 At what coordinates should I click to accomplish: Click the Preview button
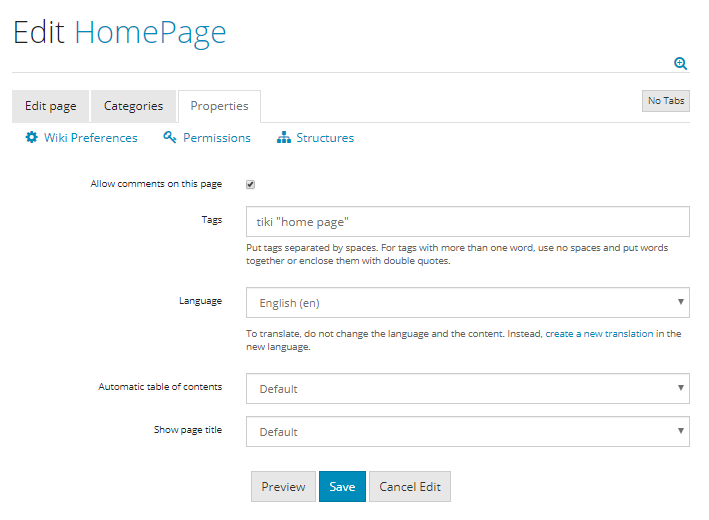(283, 486)
